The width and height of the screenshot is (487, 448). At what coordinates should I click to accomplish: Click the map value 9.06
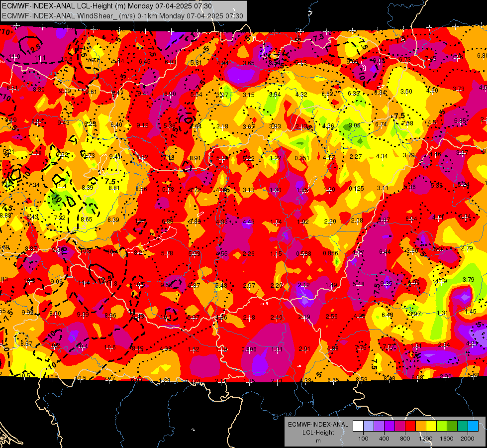(x=56, y=282)
